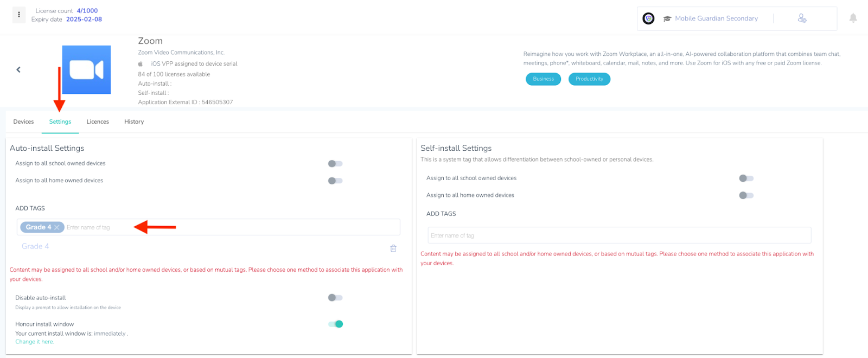
Task: Toggle Disable auto-install switch
Action: [335, 297]
